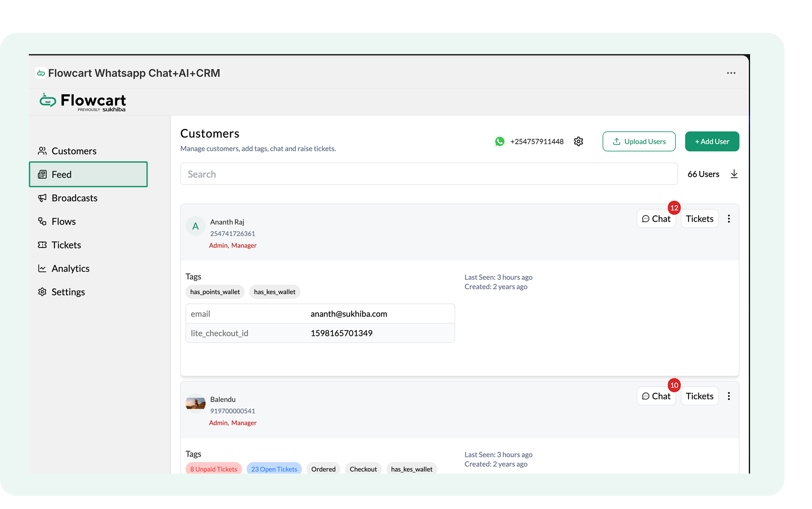
Task: Click Flowcart logo in header
Action: (x=83, y=102)
